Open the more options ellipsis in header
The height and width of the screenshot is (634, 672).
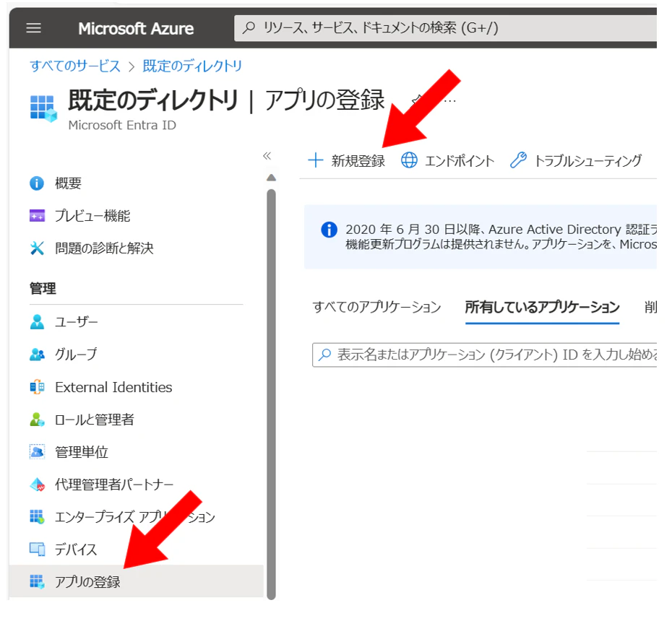coord(450,101)
